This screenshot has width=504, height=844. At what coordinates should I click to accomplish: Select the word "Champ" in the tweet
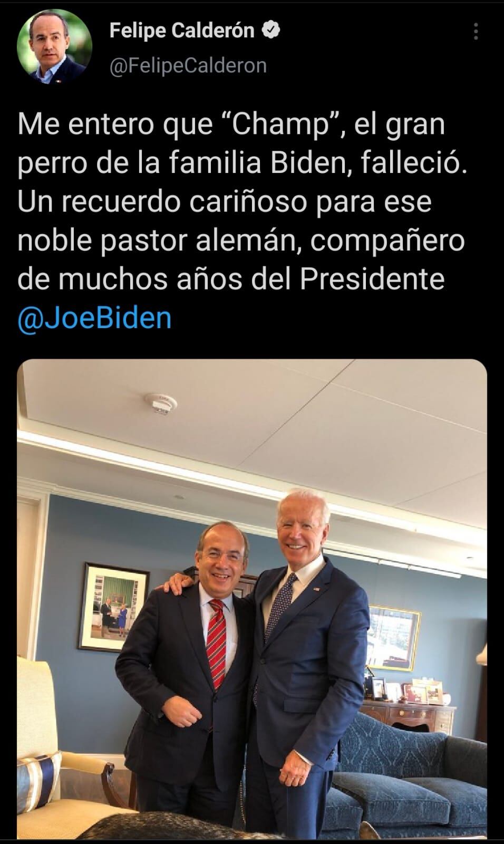click(280, 126)
